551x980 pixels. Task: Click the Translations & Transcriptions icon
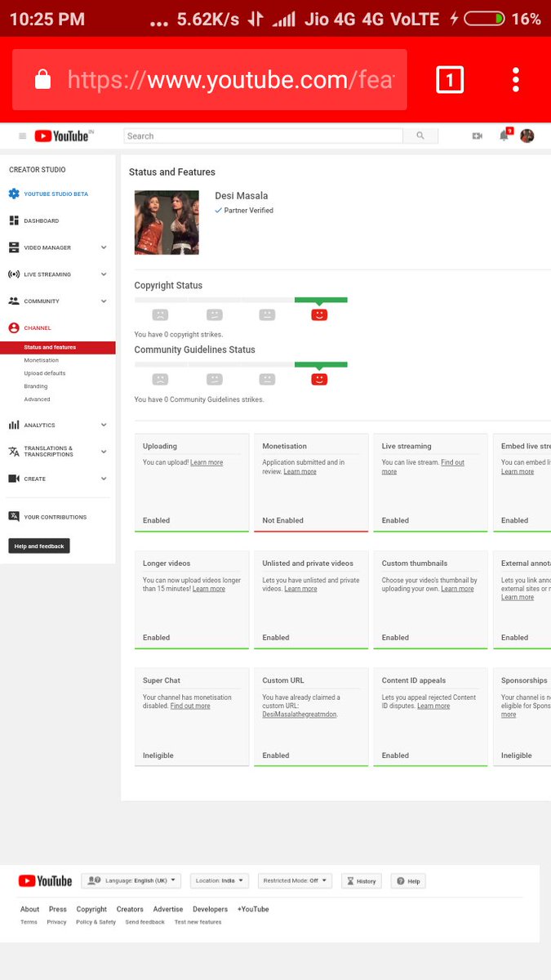click(14, 451)
